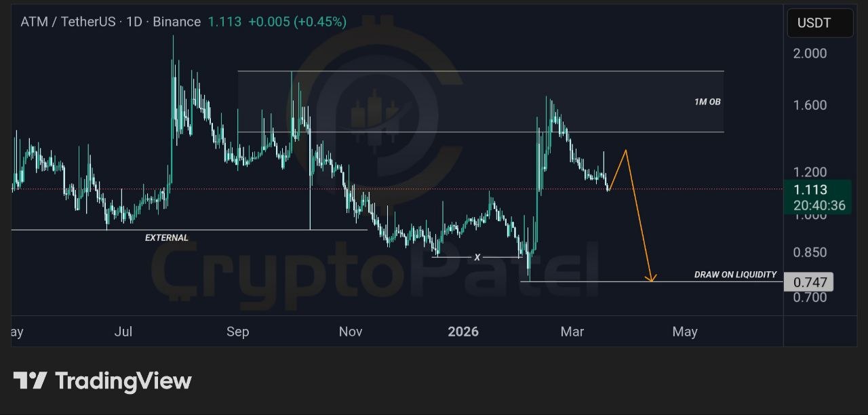Image resolution: width=868 pixels, height=415 pixels.
Task: Click the TradingView logo icon
Action: click(30, 380)
